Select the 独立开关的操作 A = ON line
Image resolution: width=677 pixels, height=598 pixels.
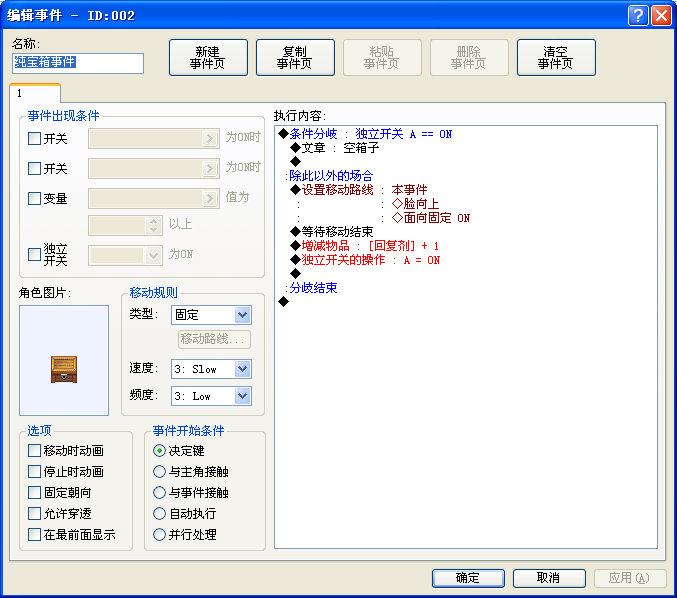(x=365, y=260)
